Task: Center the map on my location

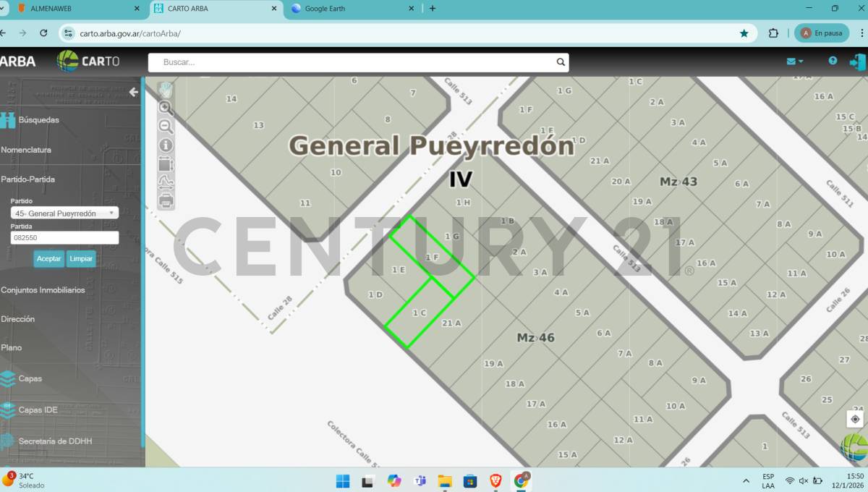Action: [855, 419]
